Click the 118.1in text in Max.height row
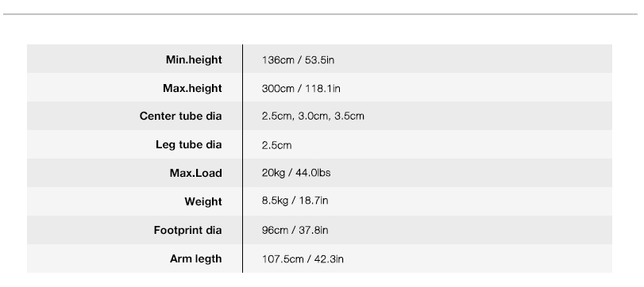The height and width of the screenshot is (287, 644). 323,89
